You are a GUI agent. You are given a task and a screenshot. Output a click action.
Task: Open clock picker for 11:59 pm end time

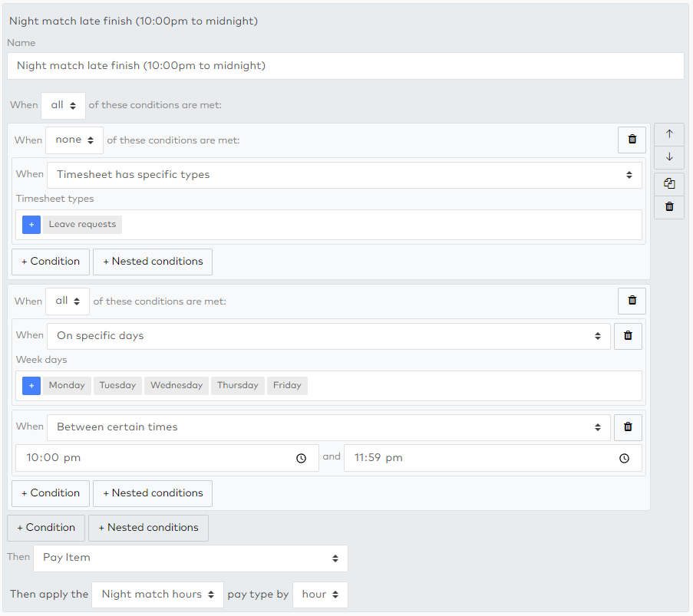[624, 458]
